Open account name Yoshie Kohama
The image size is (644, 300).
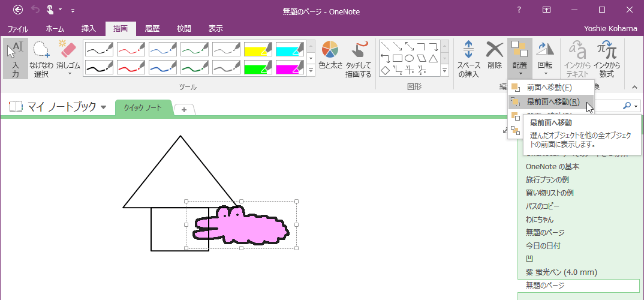pos(610,29)
